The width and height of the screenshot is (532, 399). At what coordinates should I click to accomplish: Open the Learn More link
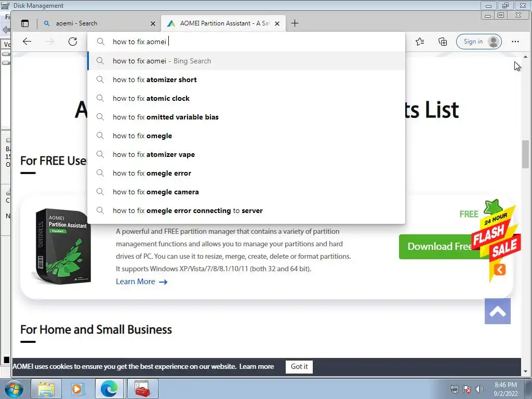[x=141, y=282]
